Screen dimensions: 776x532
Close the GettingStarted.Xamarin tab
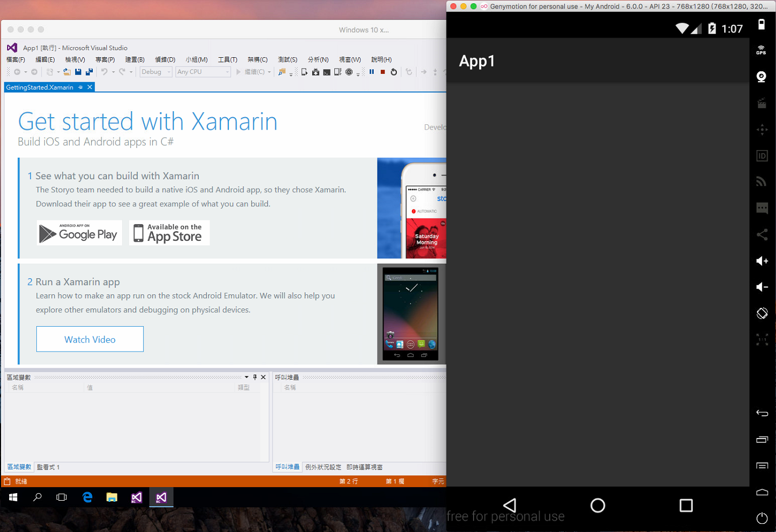point(90,87)
